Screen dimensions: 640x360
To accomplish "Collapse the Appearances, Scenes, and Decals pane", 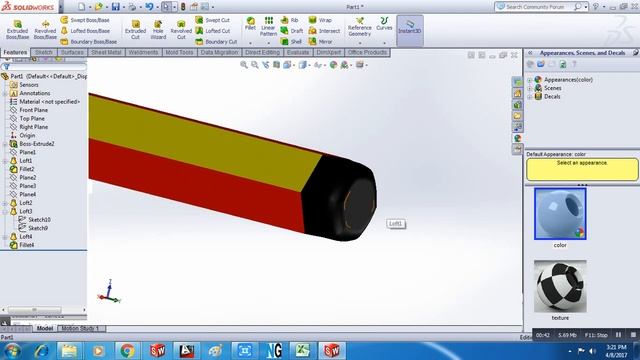I will 530,53.
